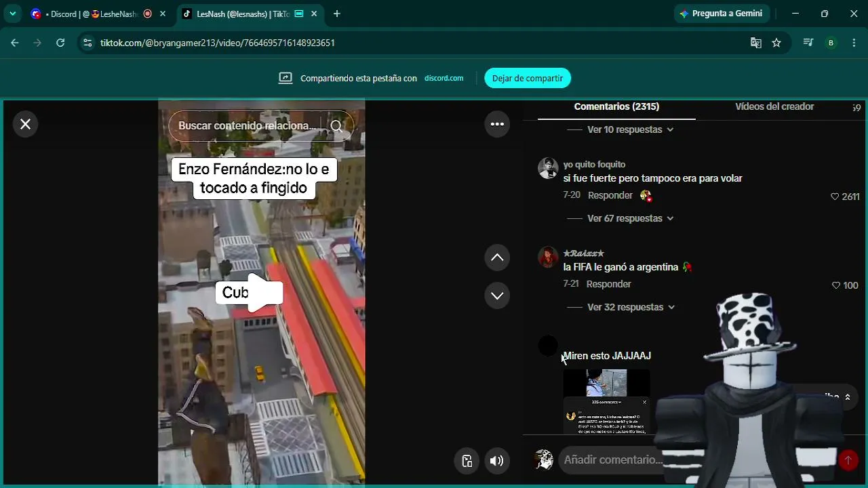Image resolution: width=868 pixels, height=488 pixels.
Task: Like the comment with 2611 likes
Action: click(835, 197)
